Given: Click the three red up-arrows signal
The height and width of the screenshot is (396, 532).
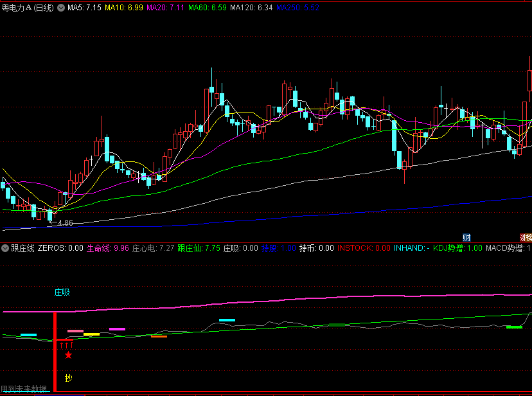Looking at the screenshot, I should [x=67, y=345].
